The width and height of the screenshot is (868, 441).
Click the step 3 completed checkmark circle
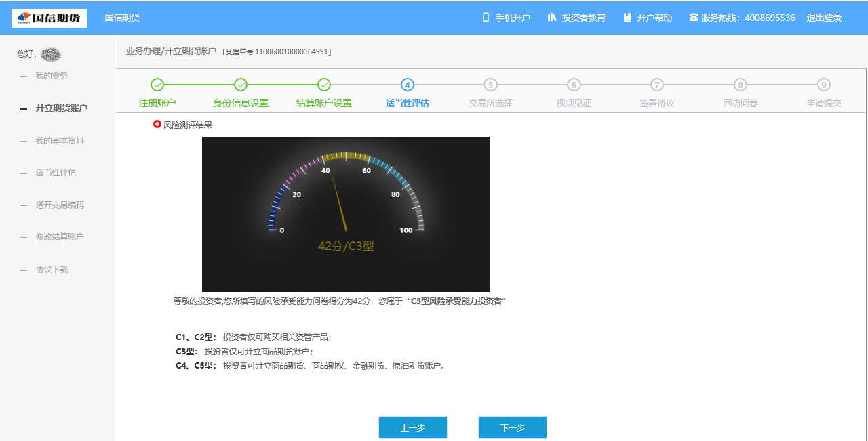point(324,85)
